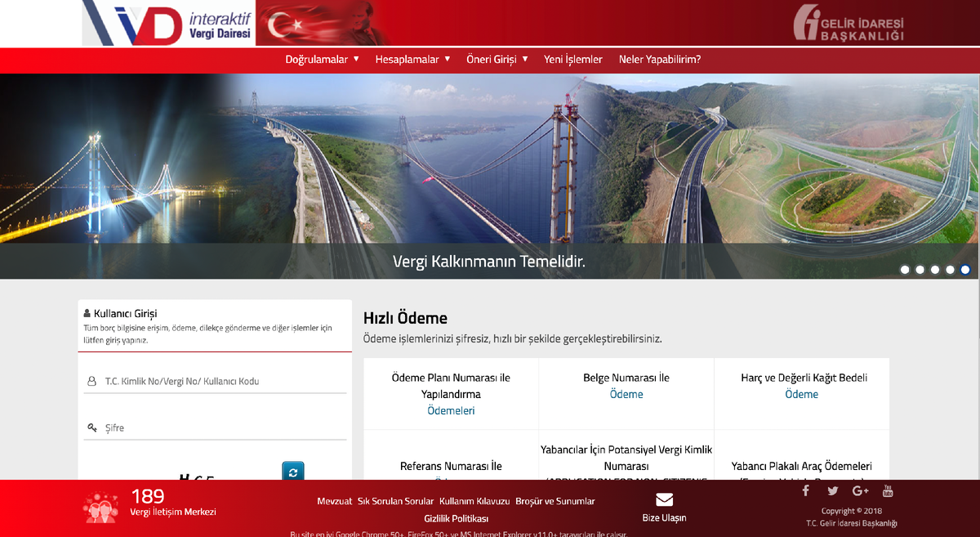Click the Hızlı Ödeme heading

405,319
